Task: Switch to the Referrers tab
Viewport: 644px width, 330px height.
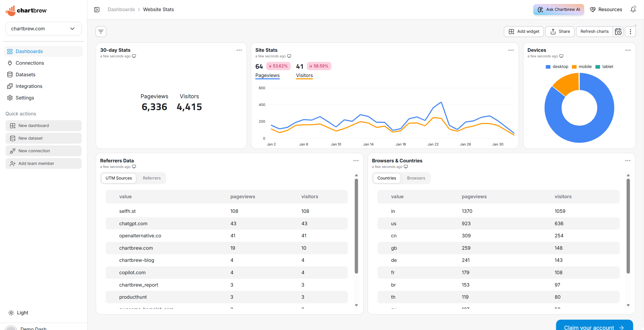Action: (152, 178)
